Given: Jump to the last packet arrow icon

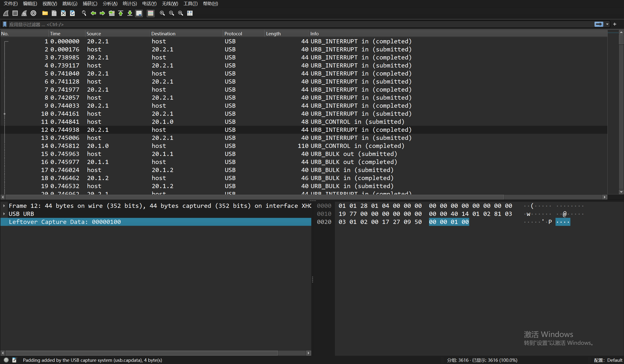Looking at the screenshot, I should (130, 13).
